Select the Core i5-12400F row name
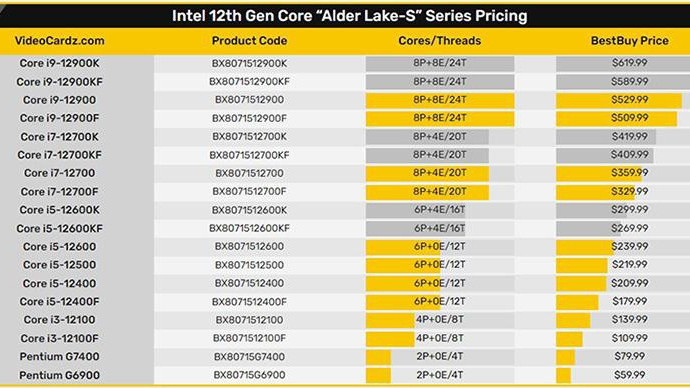The image size is (690, 388). pos(59,302)
